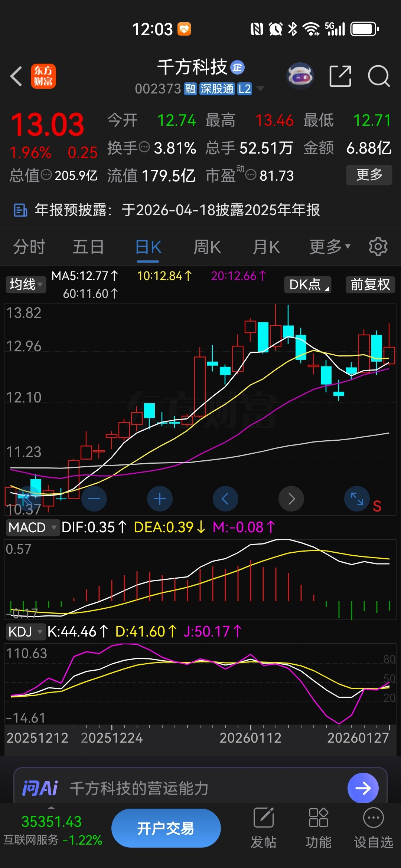The height and width of the screenshot is (868, 401).
Task: Open the robot AI assistant avatar
Action: pos(300,76)
